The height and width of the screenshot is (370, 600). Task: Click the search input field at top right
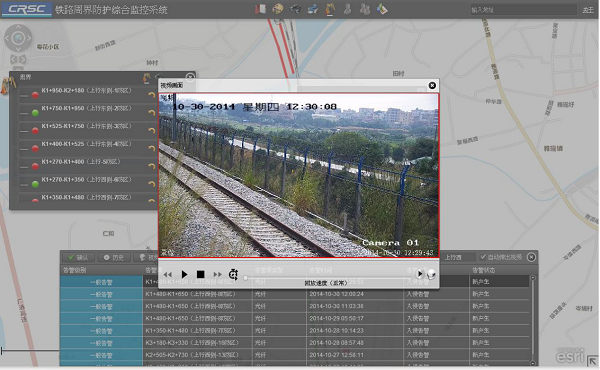[x=523, y=10]
